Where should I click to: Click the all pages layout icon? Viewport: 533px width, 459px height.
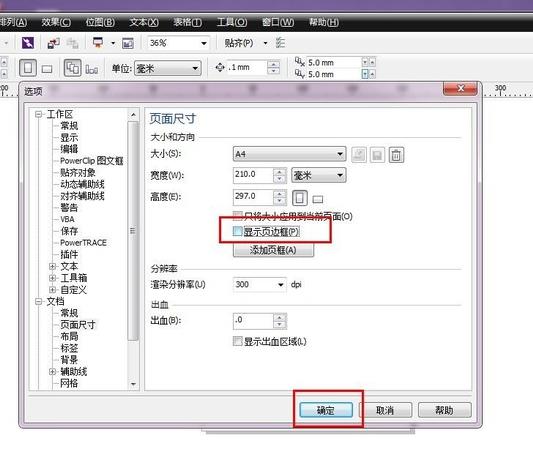(72, 68)
